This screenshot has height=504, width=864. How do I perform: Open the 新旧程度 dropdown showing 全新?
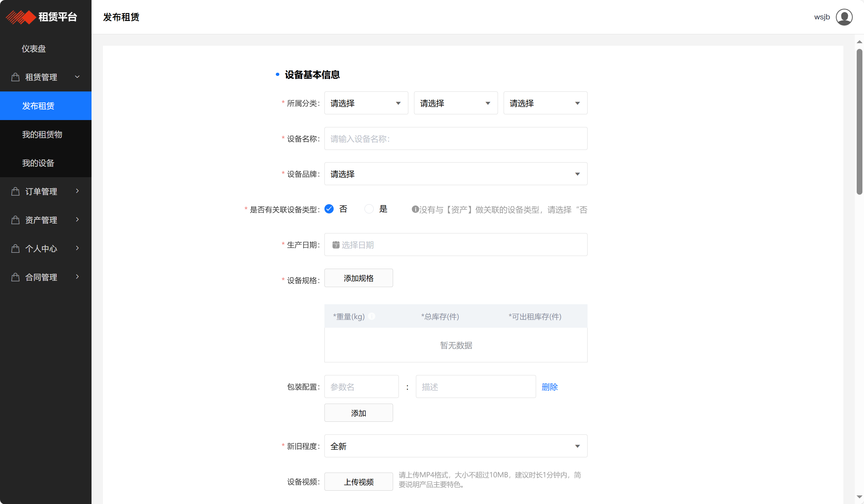click(456, 446)
